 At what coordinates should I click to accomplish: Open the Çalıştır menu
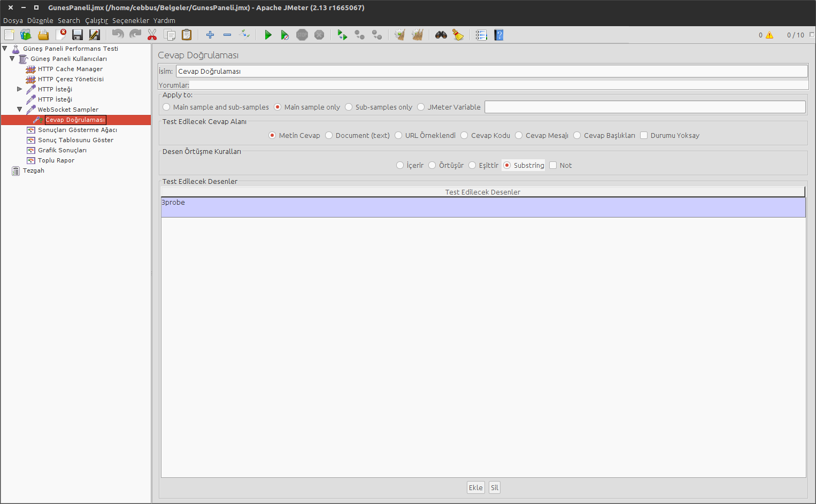tap(96, 21)
